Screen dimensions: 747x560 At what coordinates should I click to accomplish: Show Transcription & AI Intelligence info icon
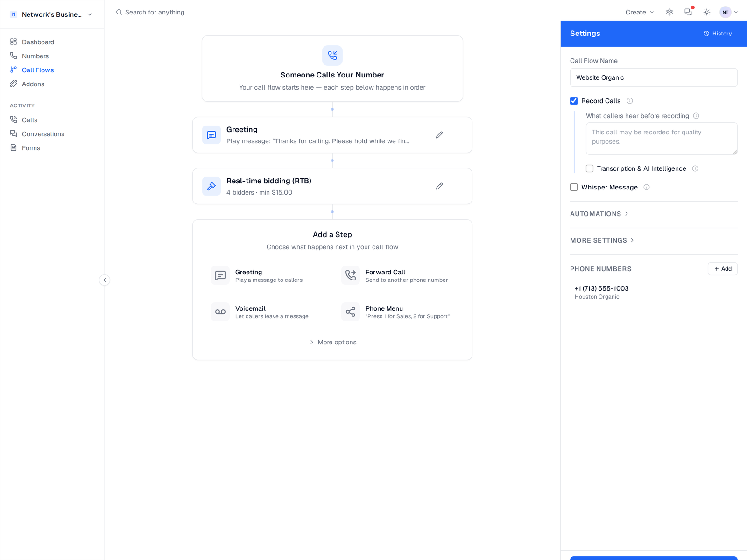695,168
